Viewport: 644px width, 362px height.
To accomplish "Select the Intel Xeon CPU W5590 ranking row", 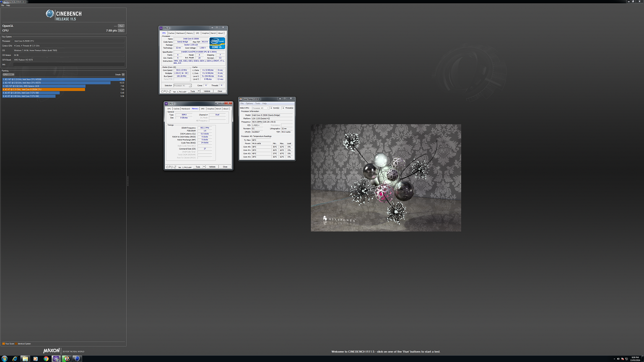I will [63, 79].
